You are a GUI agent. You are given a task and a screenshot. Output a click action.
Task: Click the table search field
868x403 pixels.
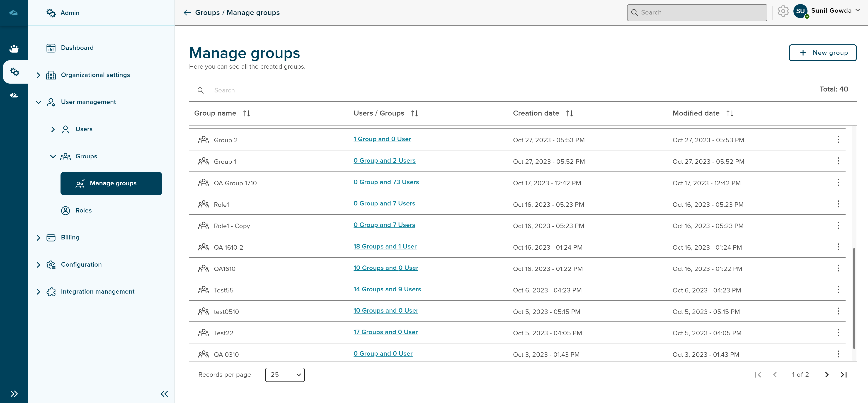point(269,90)
